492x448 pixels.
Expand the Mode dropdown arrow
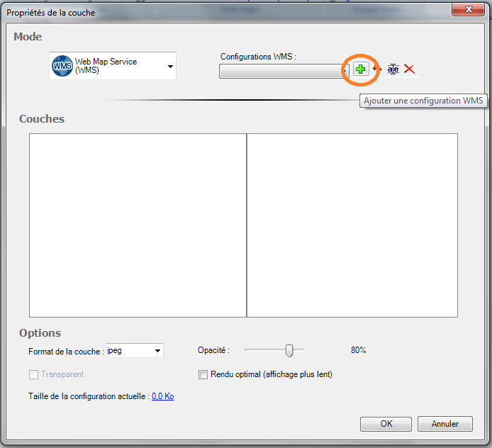[170, 67]
